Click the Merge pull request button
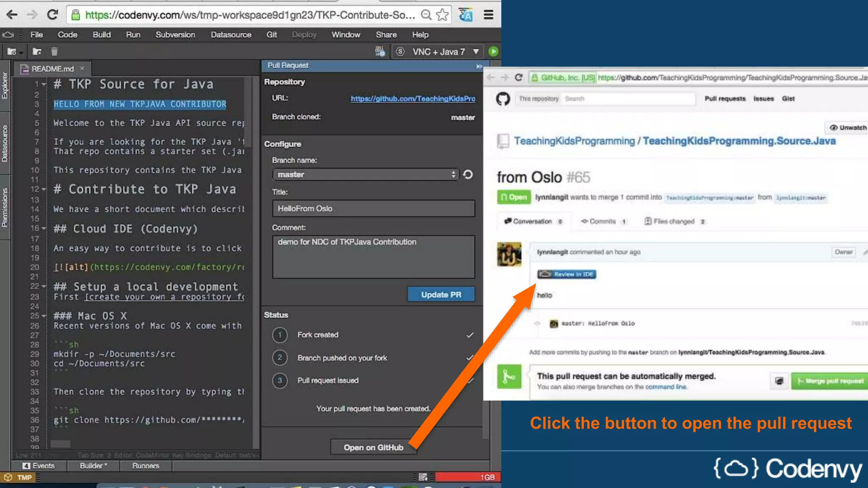Viewport: 868px width, 488px height. pyautogui.click(x=829, y=381)
